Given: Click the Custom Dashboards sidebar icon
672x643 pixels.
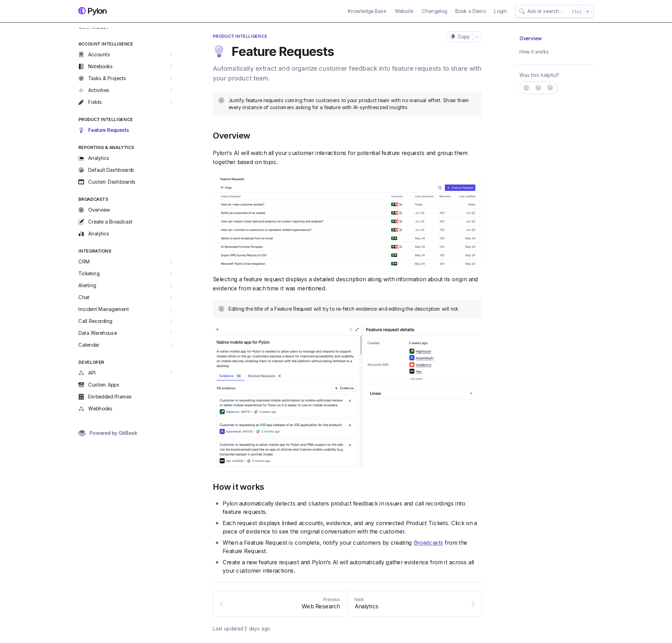Looking at the screenshot, I should point(81,182).
